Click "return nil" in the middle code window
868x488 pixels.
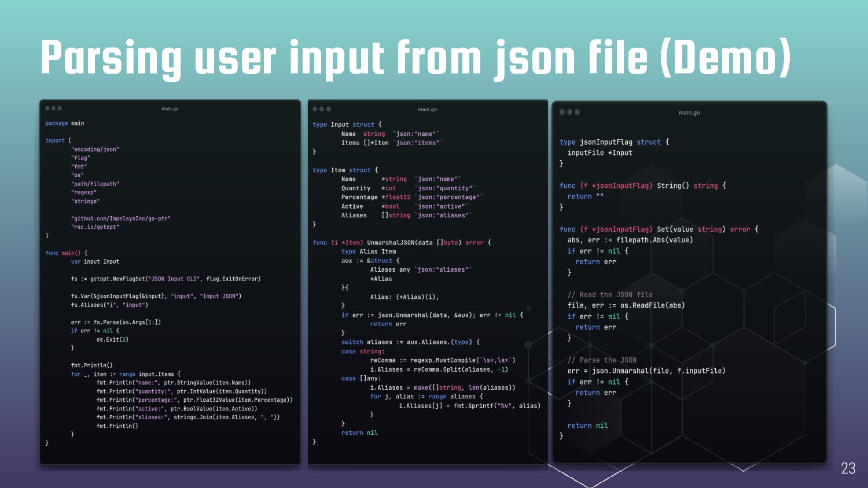point(359,433)
